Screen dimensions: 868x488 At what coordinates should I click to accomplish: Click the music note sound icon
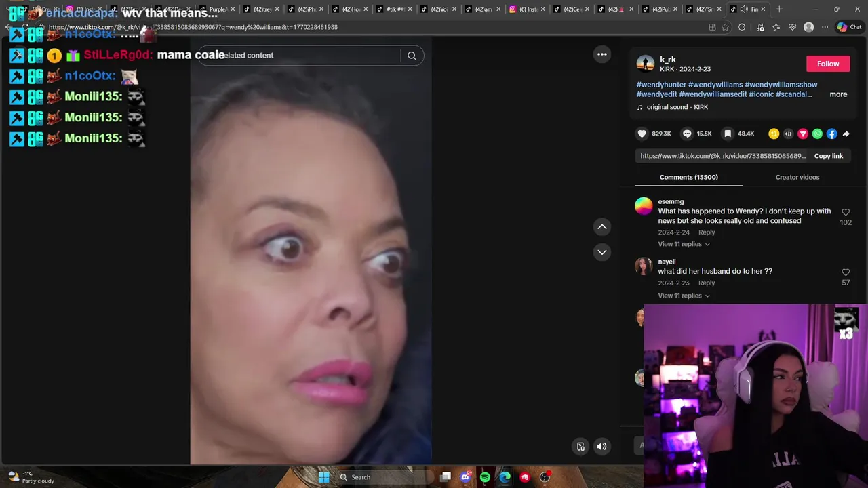tap(639, 107)
